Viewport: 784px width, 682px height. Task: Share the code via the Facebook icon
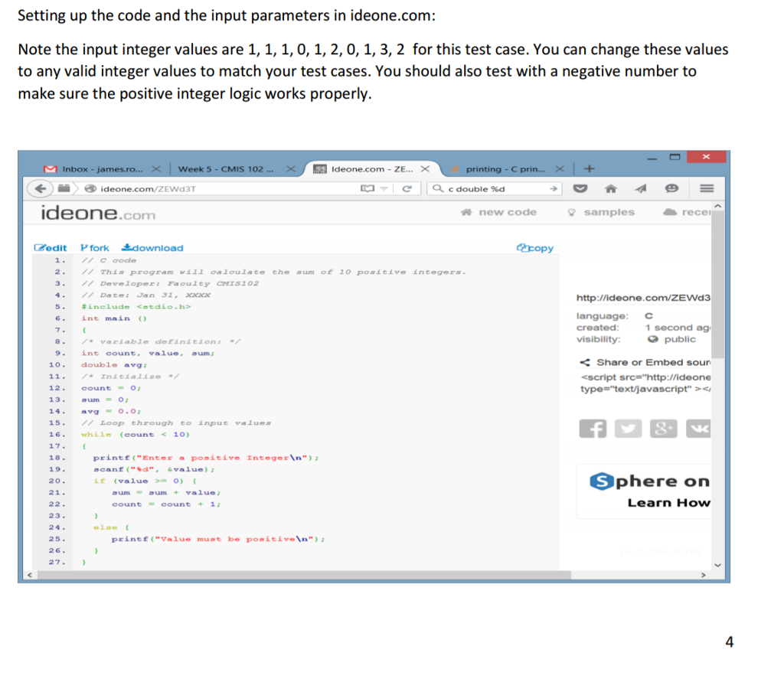(593, 429)
